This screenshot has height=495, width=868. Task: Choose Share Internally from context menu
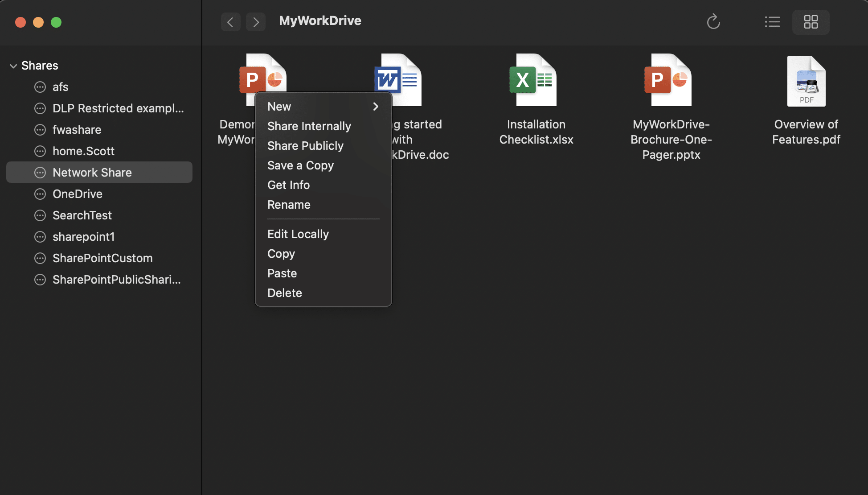pos(309,126)
